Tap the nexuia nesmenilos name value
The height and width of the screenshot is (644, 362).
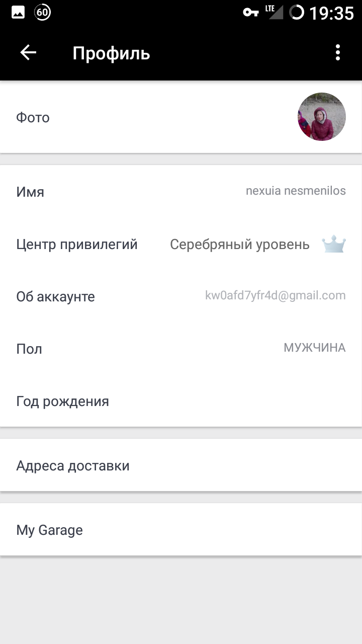(296, 191)
